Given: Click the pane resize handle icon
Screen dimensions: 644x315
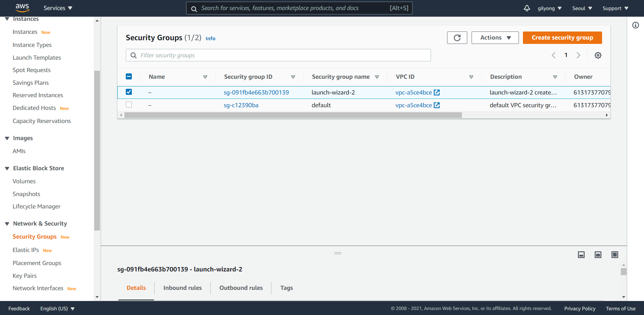Looking at the screenshot, I should pyautogui.click(x=337, y=253).
